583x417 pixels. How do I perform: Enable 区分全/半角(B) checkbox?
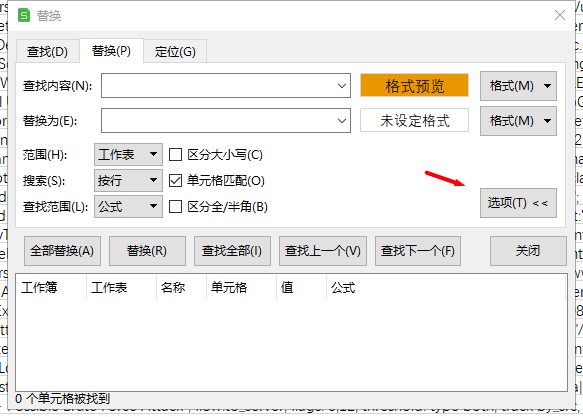coord(175,206)
